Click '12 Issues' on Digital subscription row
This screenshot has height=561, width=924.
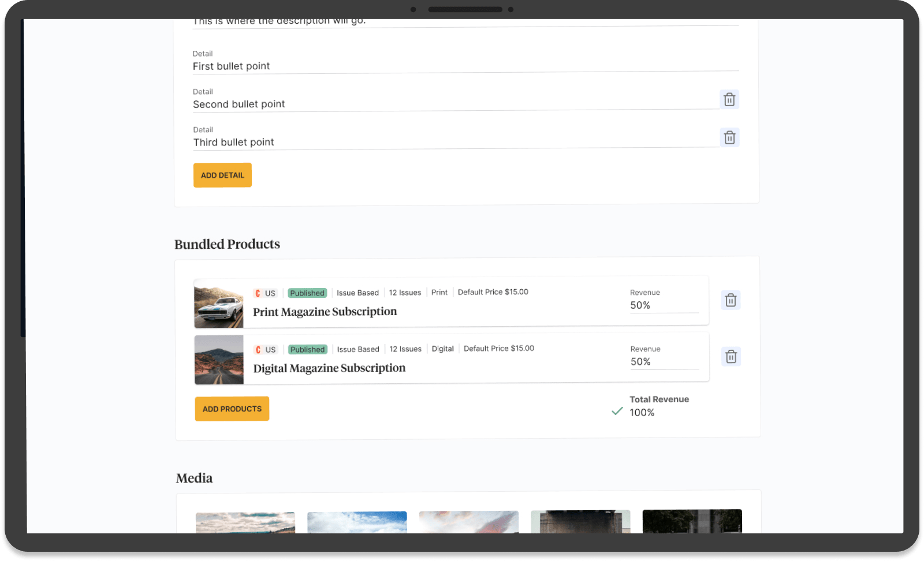[x=405, y=349]
